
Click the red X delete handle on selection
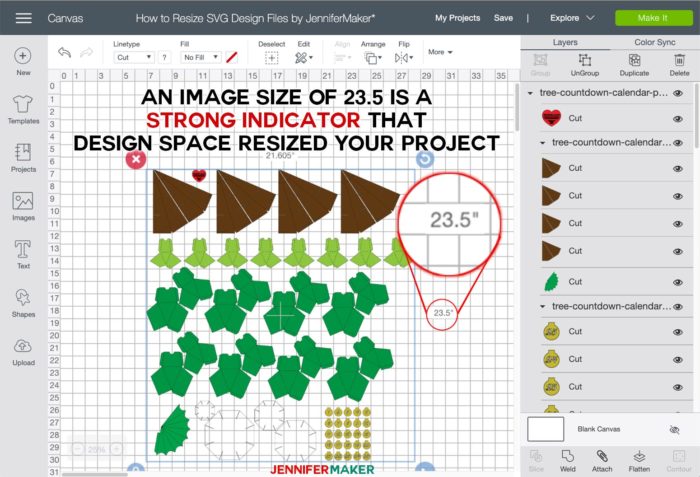pos(136,159)
